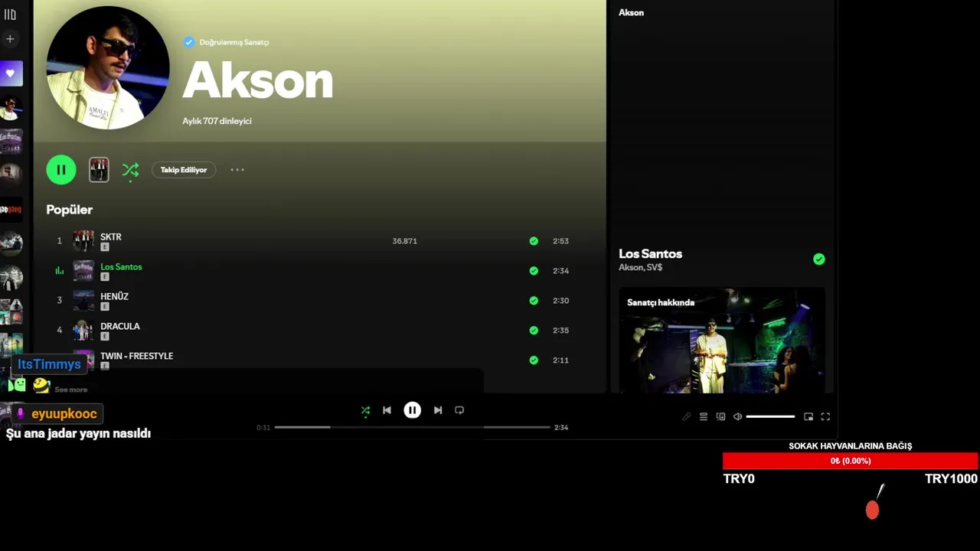This screenshot has height=551, width=980.
Task: Open connect to a device icon
Action: [720, 417]
